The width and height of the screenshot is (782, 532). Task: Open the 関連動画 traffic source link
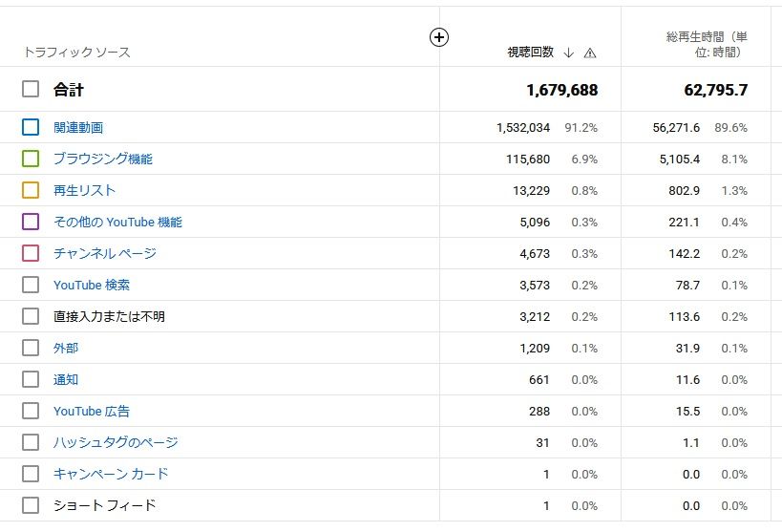(x=78, y=127)
